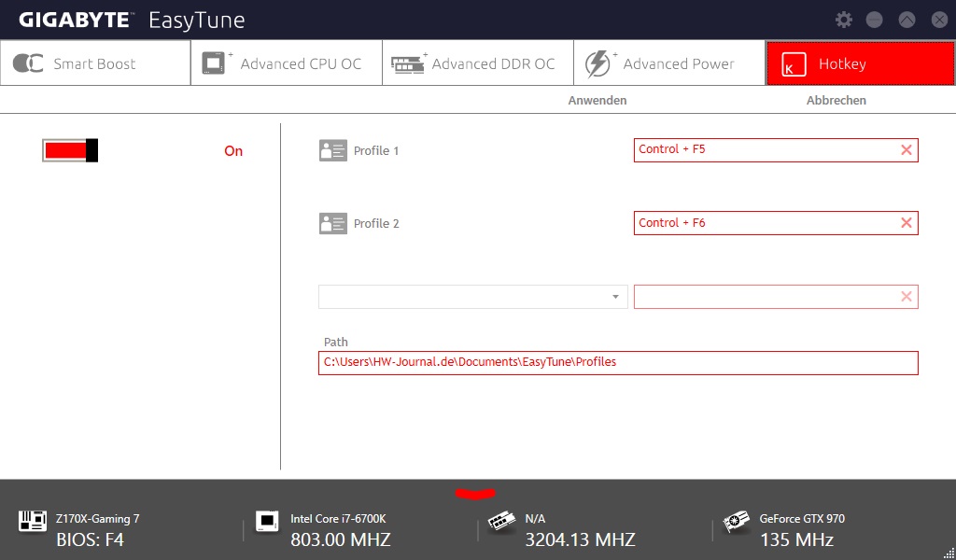
Task: Click the 3204.13 MHZ memory frequency
Action: click(580, 539)
